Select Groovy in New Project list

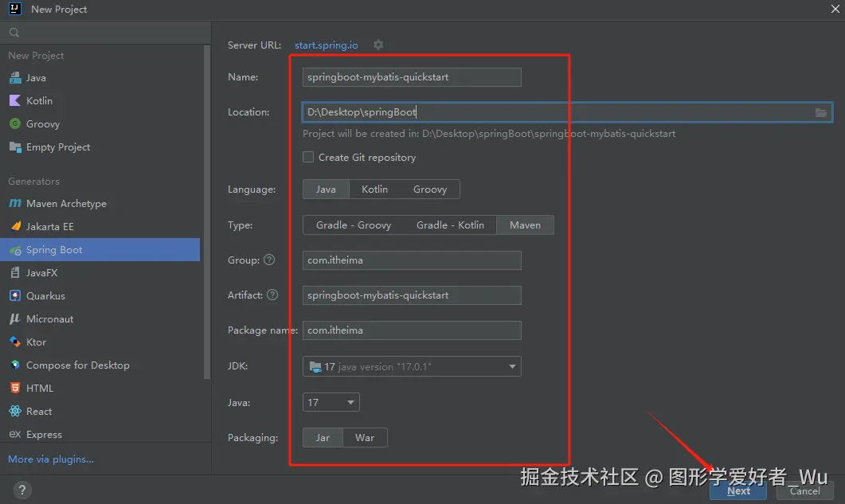(x=100, y=124)
